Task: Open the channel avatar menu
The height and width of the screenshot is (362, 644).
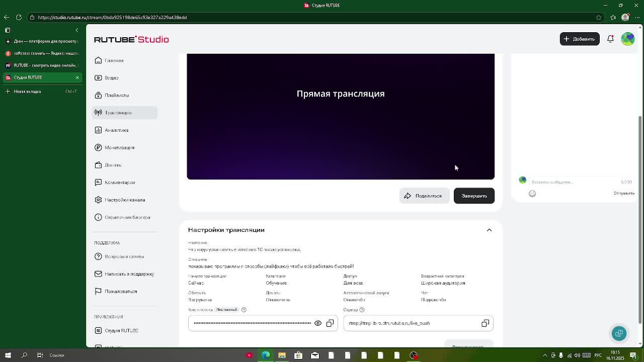Action: point(628,39)
